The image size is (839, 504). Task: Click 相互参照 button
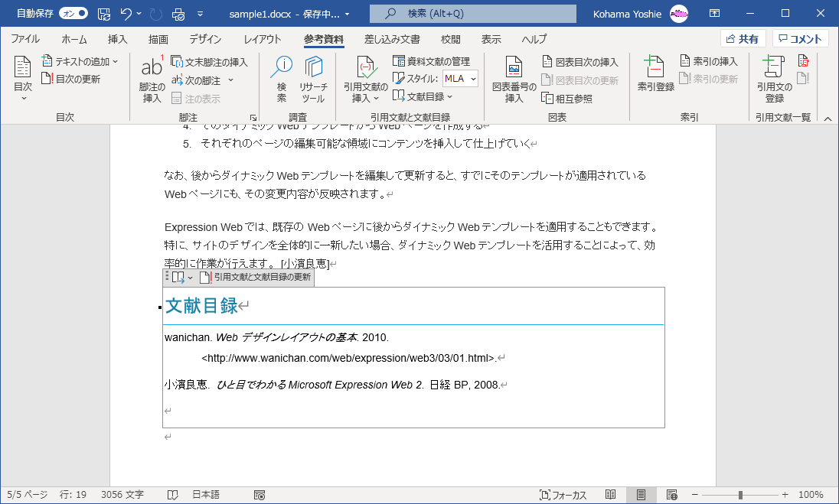tap(567, 99)
